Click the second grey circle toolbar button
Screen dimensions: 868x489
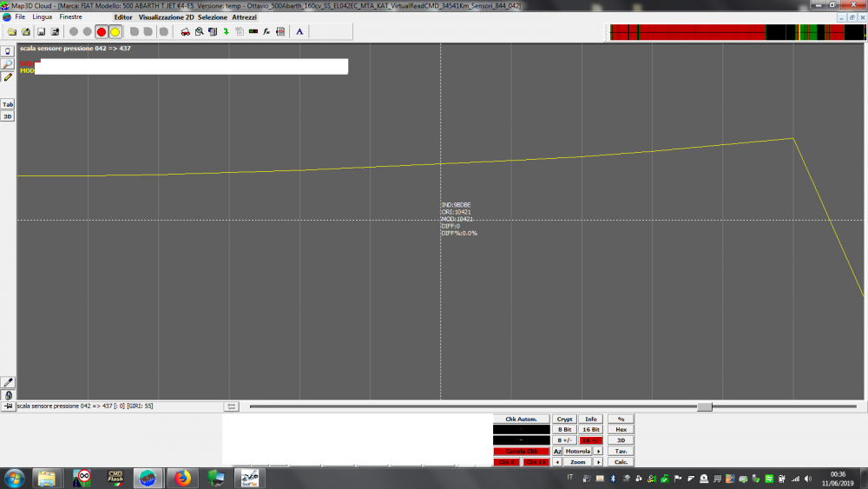88,31
